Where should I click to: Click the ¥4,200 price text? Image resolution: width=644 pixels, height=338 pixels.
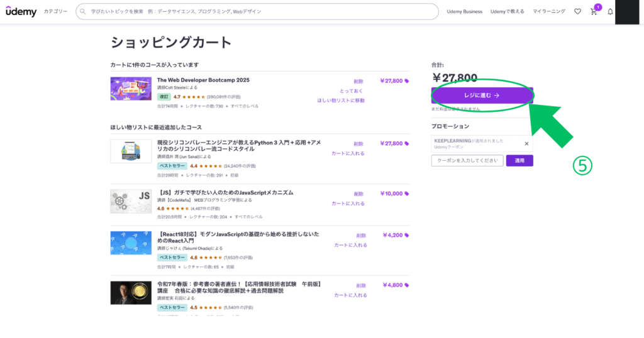(x=392, y=236)
